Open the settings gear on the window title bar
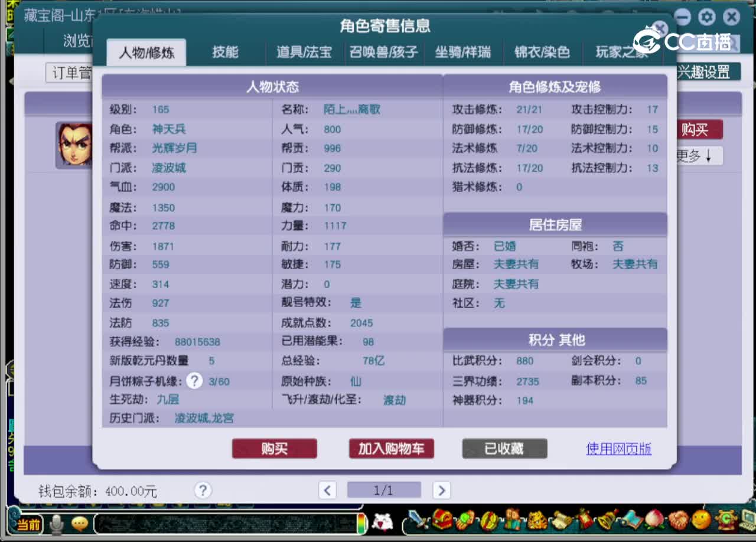 [706, 17]
